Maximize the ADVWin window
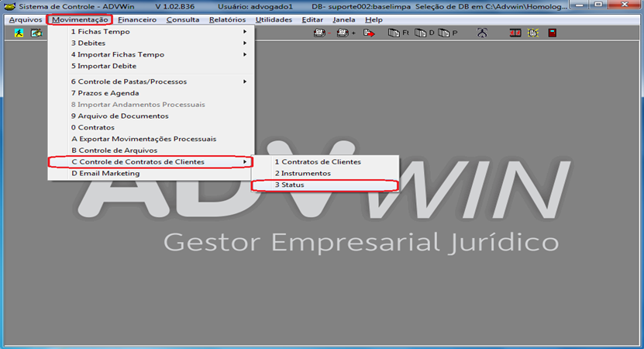The height and width of the screenshot is (349, 644). coord(598,5)
